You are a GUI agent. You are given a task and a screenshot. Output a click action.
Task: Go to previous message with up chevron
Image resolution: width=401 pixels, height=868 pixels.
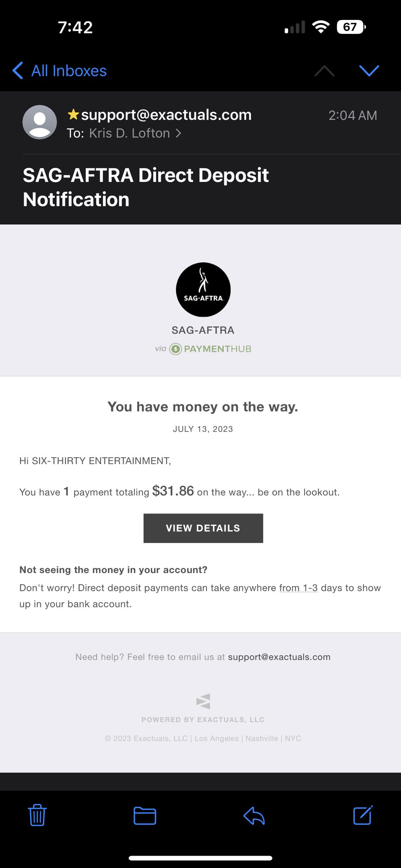(x=325, y=71)
